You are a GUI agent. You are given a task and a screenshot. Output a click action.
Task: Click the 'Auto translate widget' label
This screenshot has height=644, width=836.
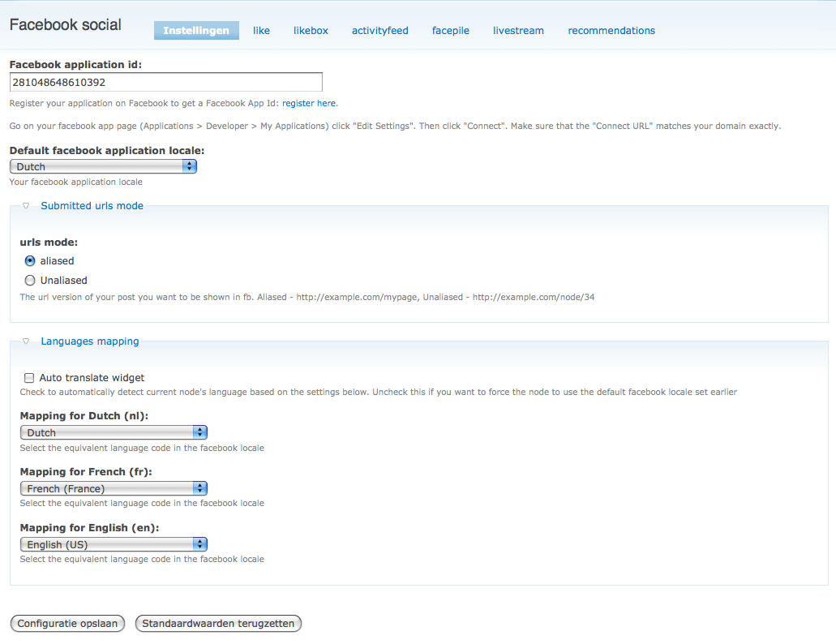click(x=92, y=377)
